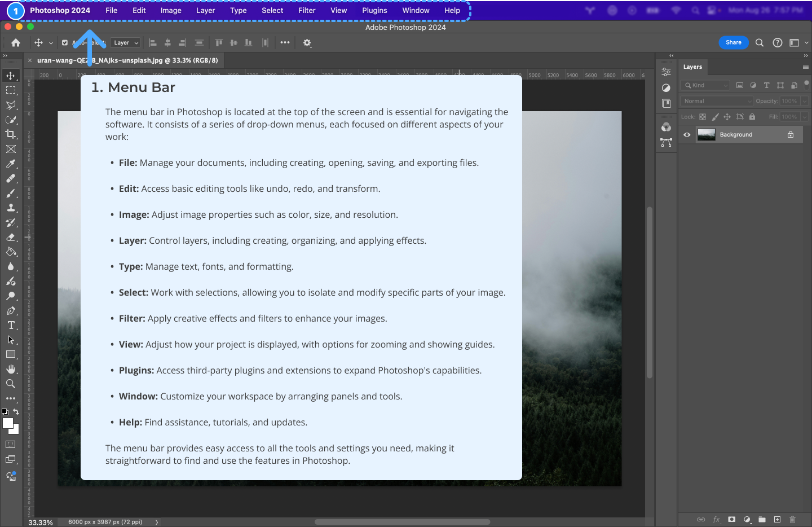Screen dimensions: 812x527
Task: Toggle filter for adjustment layers
Action: 753,85
